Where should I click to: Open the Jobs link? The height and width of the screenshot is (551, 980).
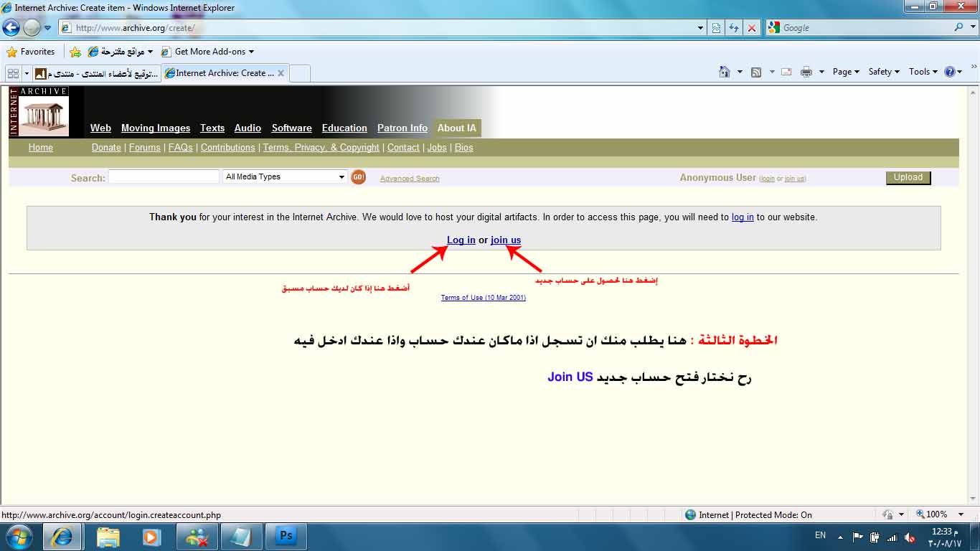pyautogui.click(x=437, y=147)
